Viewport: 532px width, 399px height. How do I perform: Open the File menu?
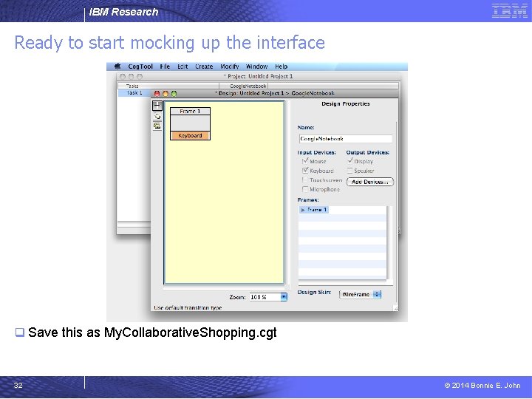coord(165,66)
